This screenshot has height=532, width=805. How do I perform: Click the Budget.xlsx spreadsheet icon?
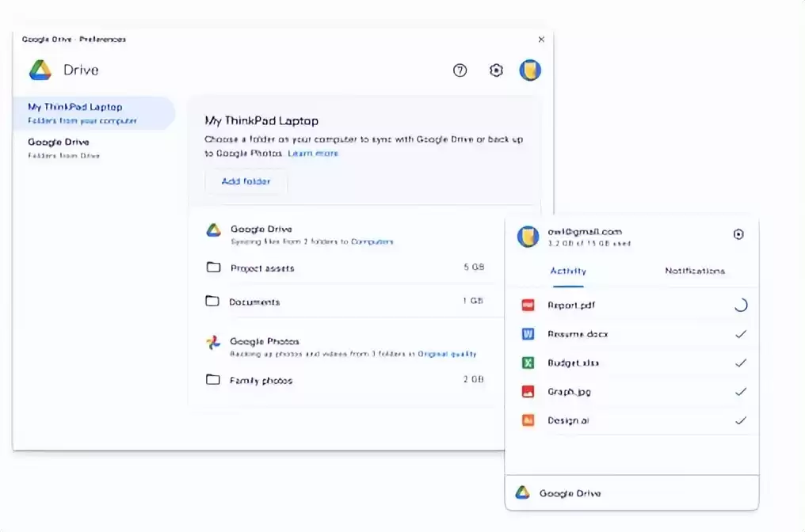(528, 363)
